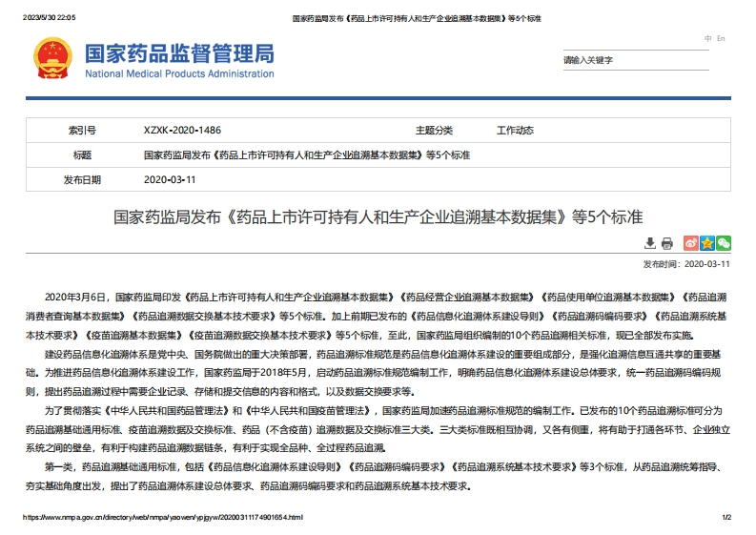Switch language to 中 (Chinese)
The width and height of the screenshot is (756, 535).
click(x=707, y=39)
